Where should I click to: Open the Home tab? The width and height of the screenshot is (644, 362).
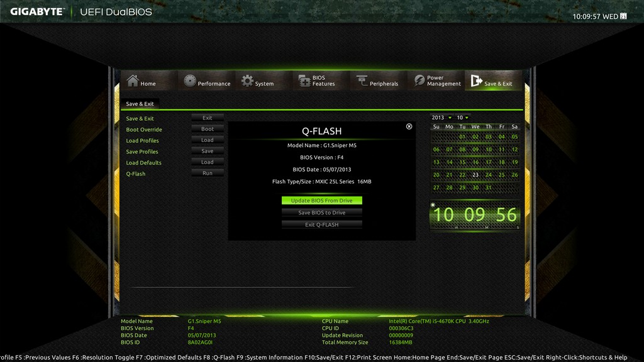[149, 80]
